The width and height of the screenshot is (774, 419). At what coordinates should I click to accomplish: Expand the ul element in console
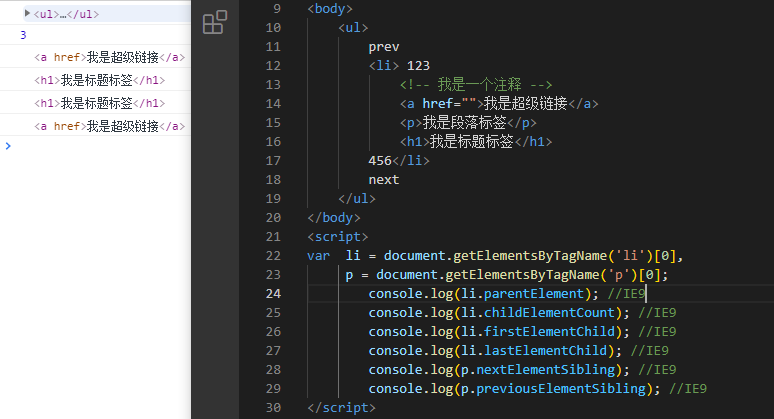27,13
